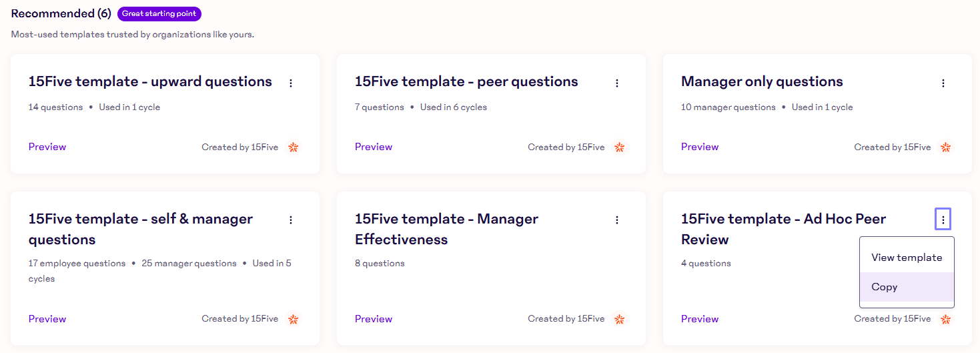Preview the Manager Effectiveness template
The width and height of the screenshot is (980, 353).
[x=374, y=319]
